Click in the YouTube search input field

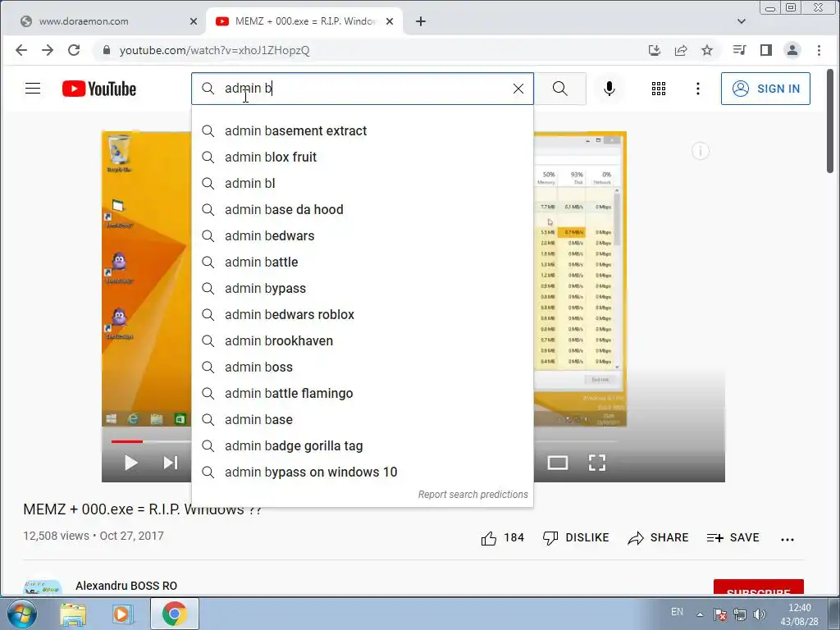click(364, 89)
